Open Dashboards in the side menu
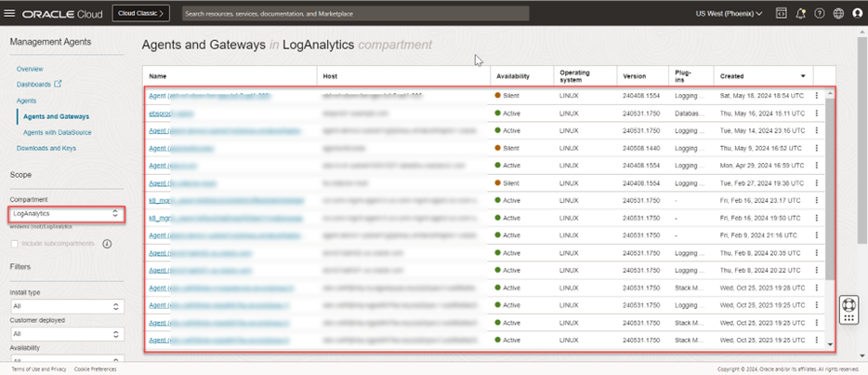The image size is (868, 375). 33,85
